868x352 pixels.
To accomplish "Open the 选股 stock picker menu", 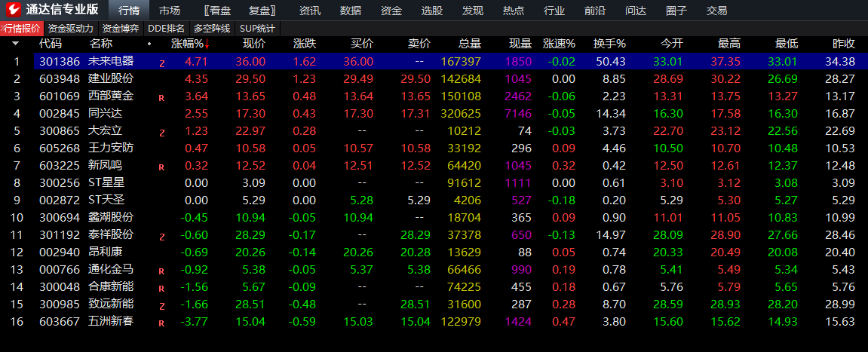I will 432,11.
